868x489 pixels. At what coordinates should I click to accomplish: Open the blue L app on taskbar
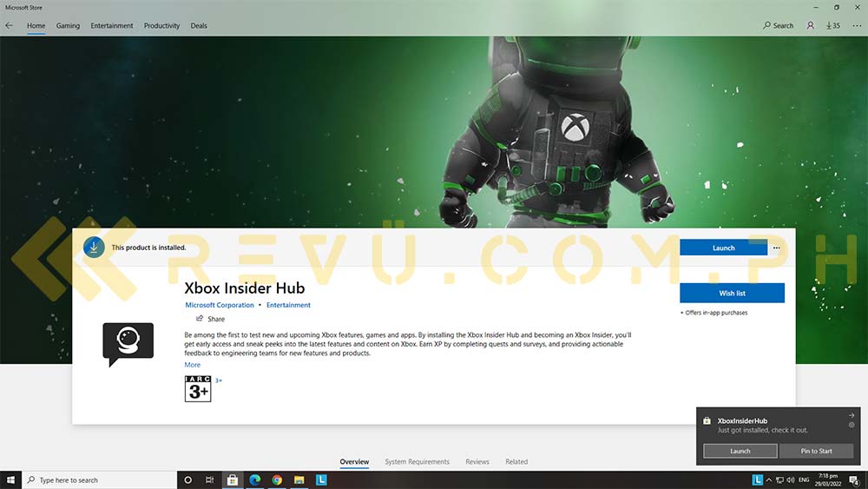(321, 480)
